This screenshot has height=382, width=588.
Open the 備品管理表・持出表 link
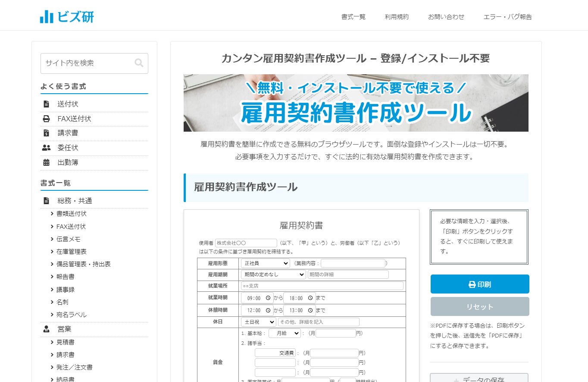pyautogui.click(x=84, y=264)
